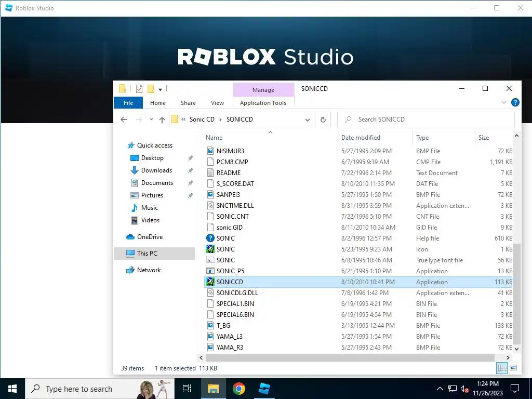Click the horizontal scrollbar right arrow
Image resolution: width=532 pixels, height=399 pixels.
508,357
